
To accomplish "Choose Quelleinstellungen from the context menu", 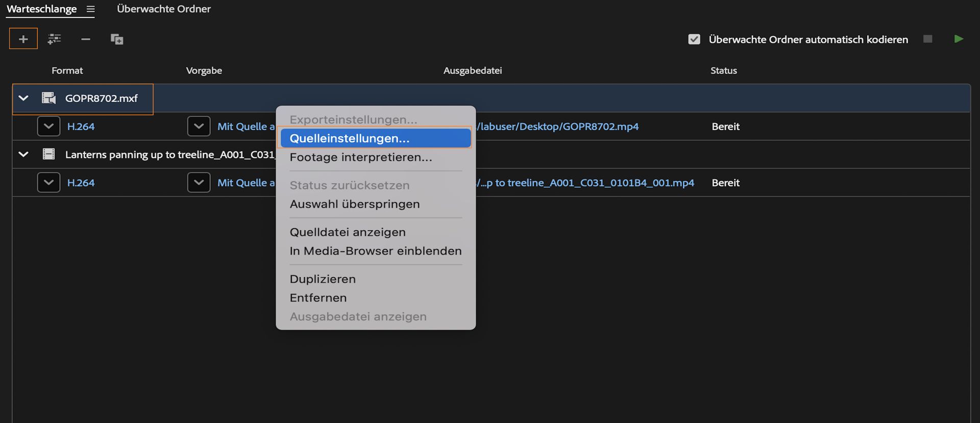I will pos(350,138).
